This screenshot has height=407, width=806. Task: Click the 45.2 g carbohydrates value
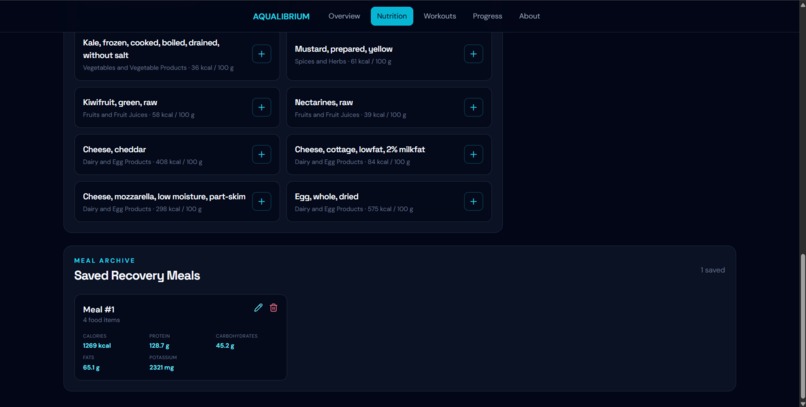(x=225, y=346)
